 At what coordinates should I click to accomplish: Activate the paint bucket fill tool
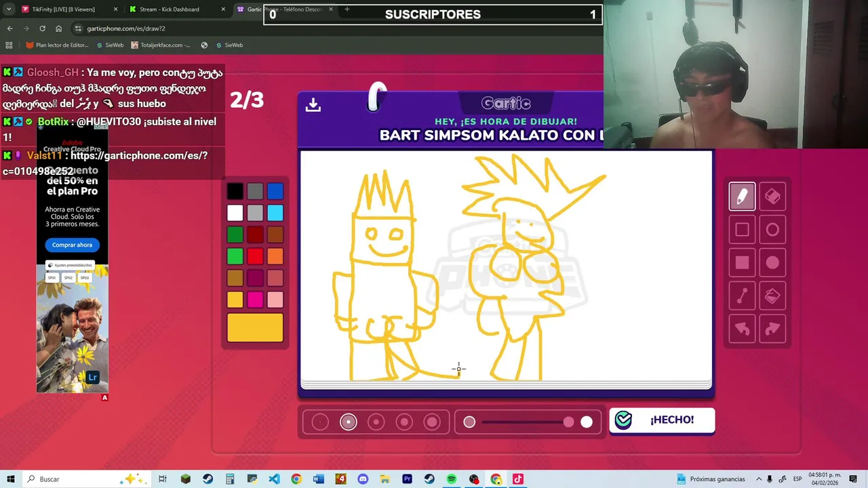tap(772, 296)
